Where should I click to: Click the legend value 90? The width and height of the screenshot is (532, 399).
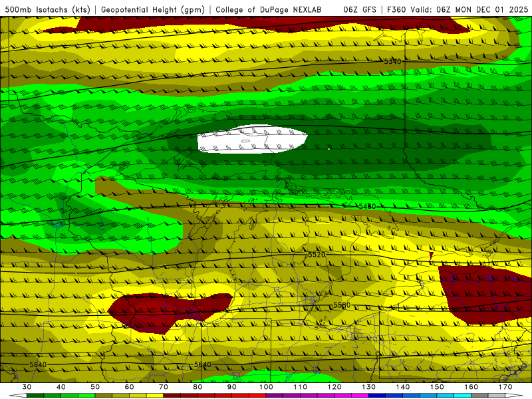click(x=231, y=387)
